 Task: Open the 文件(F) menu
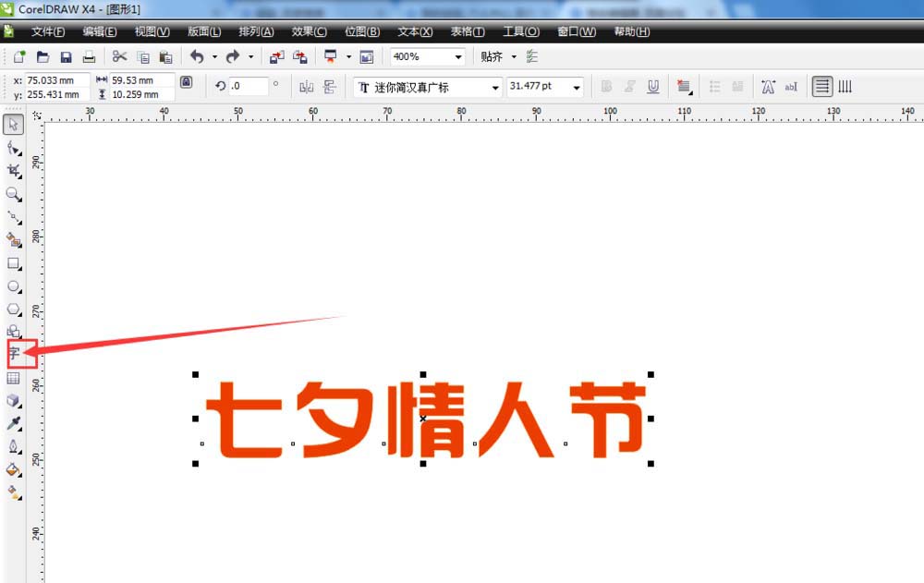[48, 31]
